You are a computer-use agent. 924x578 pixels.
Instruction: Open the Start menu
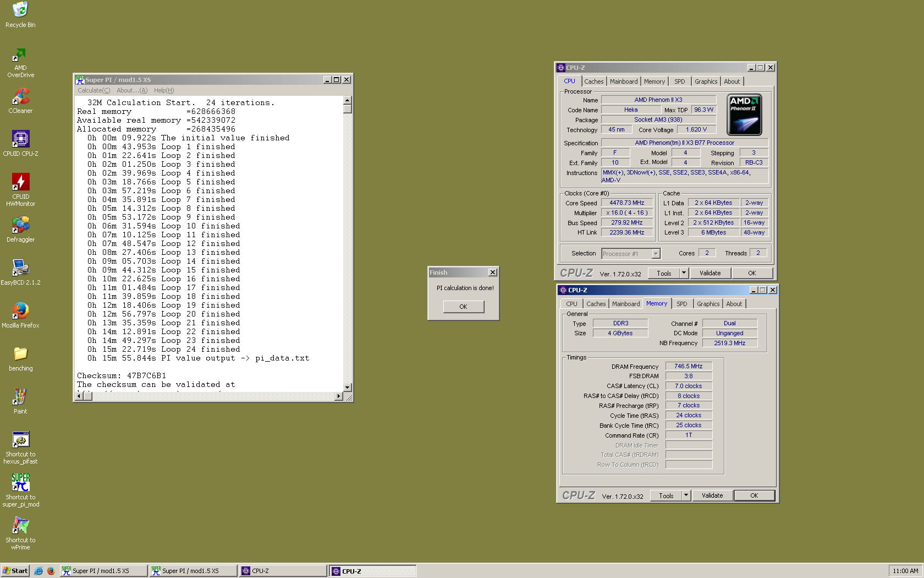[15, 571]
